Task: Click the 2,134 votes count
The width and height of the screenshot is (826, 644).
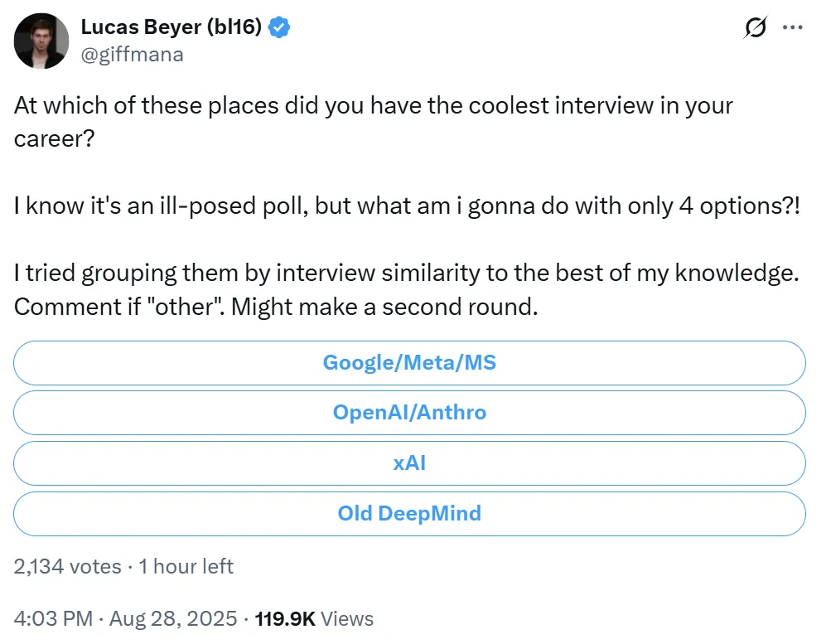Action: pos(66,566)
